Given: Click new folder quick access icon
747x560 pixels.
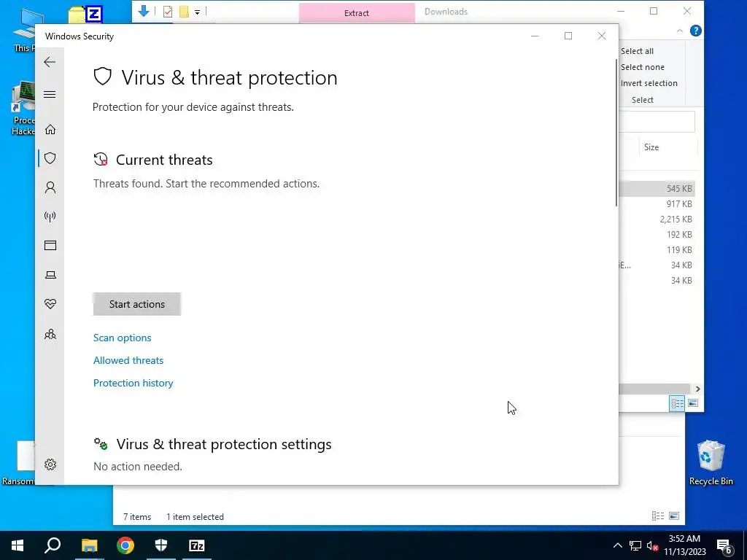Looking at the screenshot, I should tap(184, 12).
